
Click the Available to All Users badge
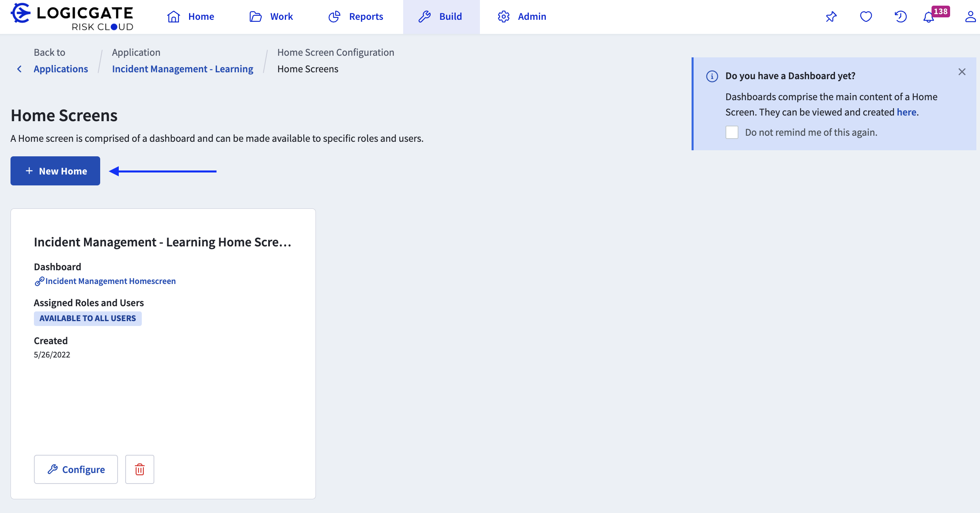pos(88,318)
